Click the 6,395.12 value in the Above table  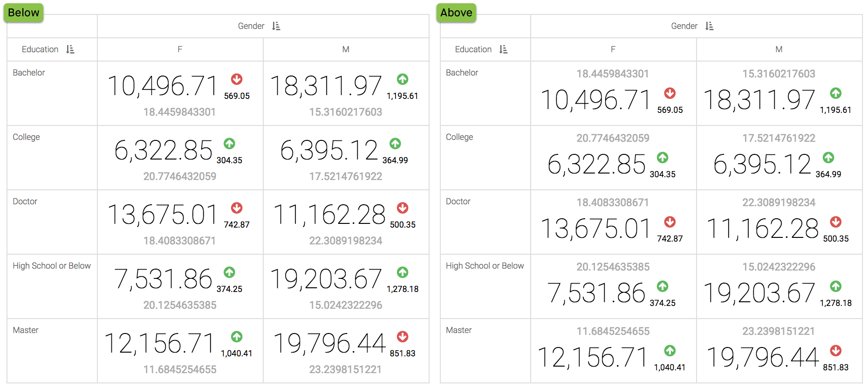[762, 165]
